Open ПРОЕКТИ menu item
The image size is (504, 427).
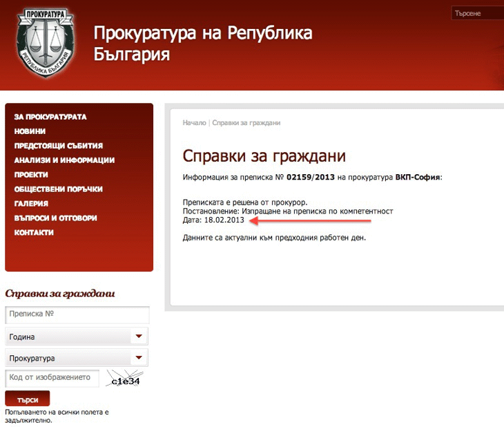pyautogui.click(x=31, y=175)
